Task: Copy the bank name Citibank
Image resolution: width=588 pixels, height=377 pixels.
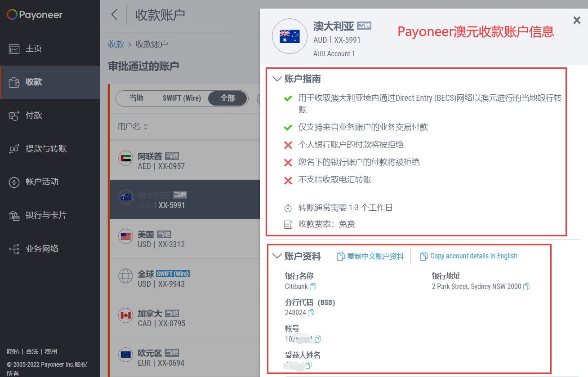Action: pos(313,287)
